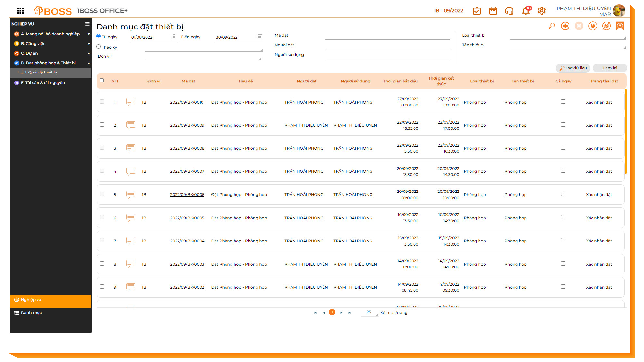Image resolution: width=644 pixels, height=362 pixels.
Task: Open the apps grid menu icon
Action: 20,11
